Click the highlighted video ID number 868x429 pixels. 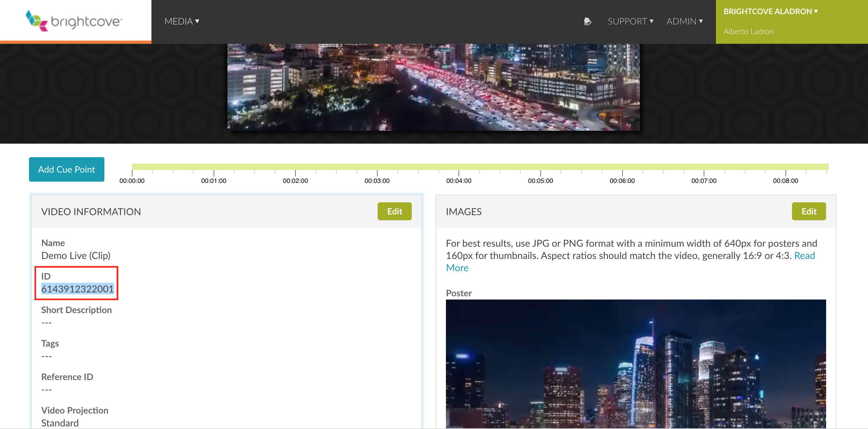[x=77, y=289]
